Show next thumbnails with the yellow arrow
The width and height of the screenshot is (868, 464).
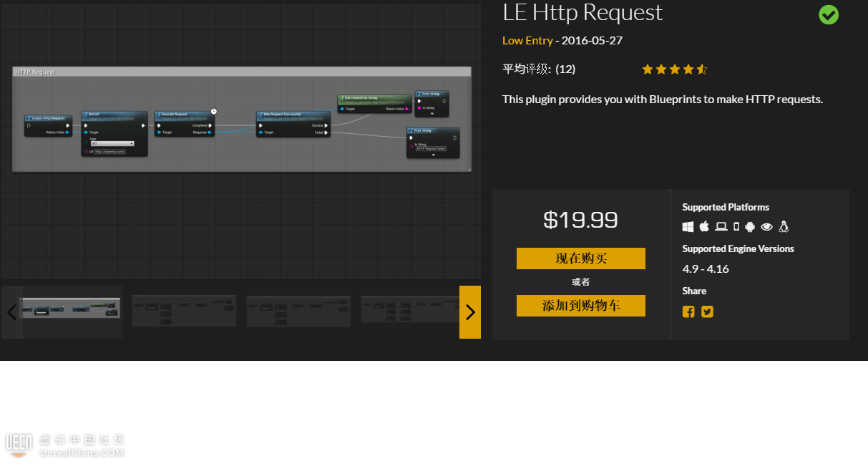pyautogui.click(x=470, y=312)
